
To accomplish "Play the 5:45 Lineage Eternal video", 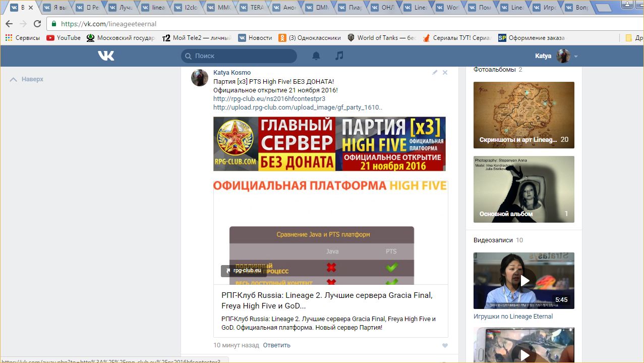I will 524,281.
